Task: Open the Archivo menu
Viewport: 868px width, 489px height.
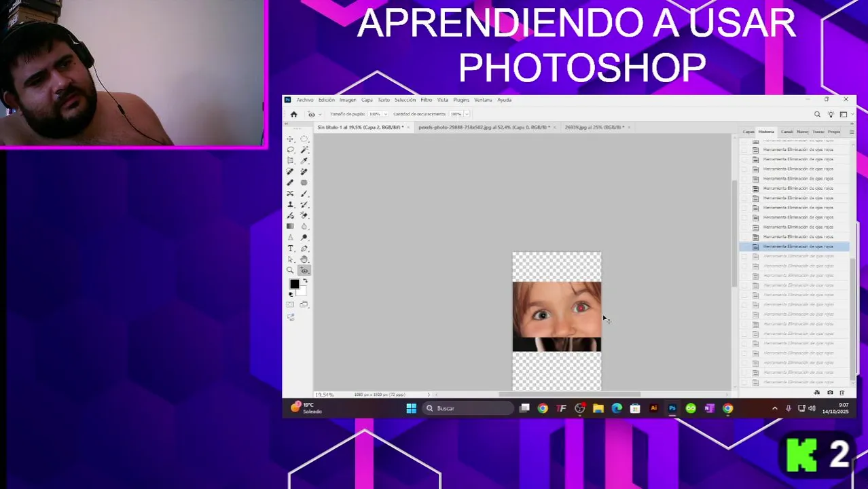Action: pyautogui.click(x=305, y=100)
